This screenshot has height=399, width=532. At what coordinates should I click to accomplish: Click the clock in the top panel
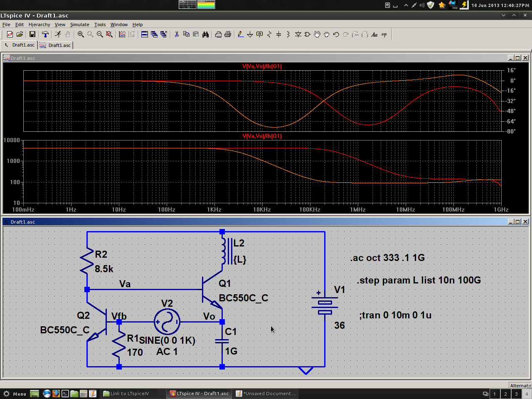(500, 5)
